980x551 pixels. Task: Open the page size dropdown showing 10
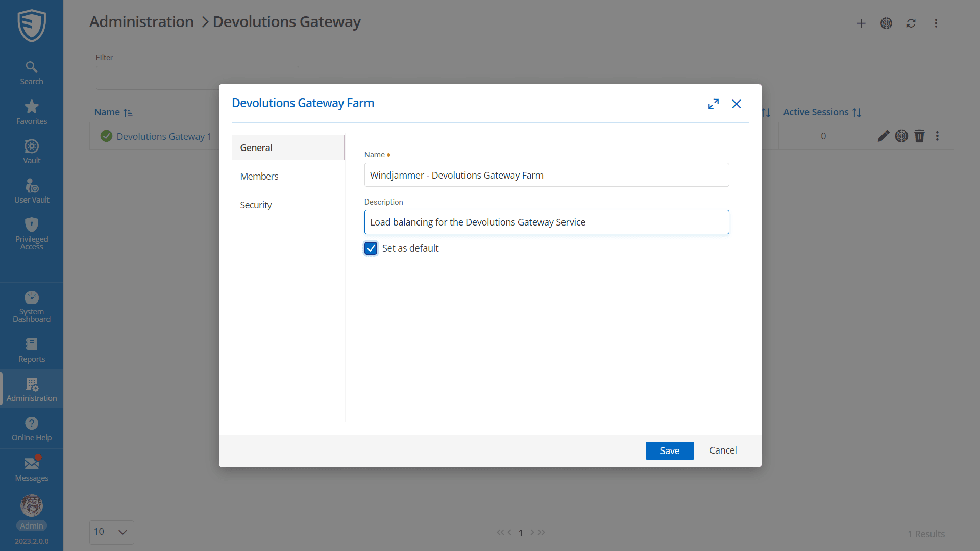click(x=111, y=532)
